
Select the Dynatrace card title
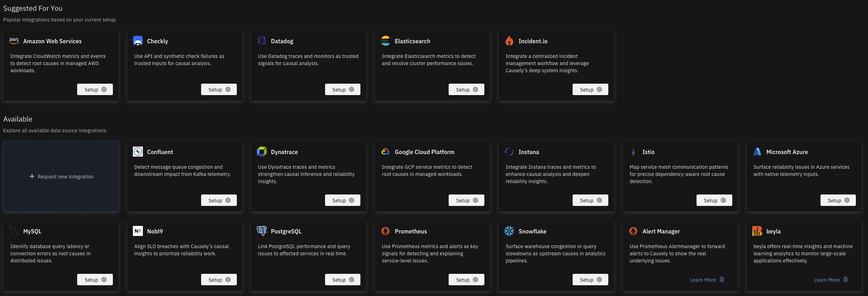pyautogui.click(x=284, y=152)
